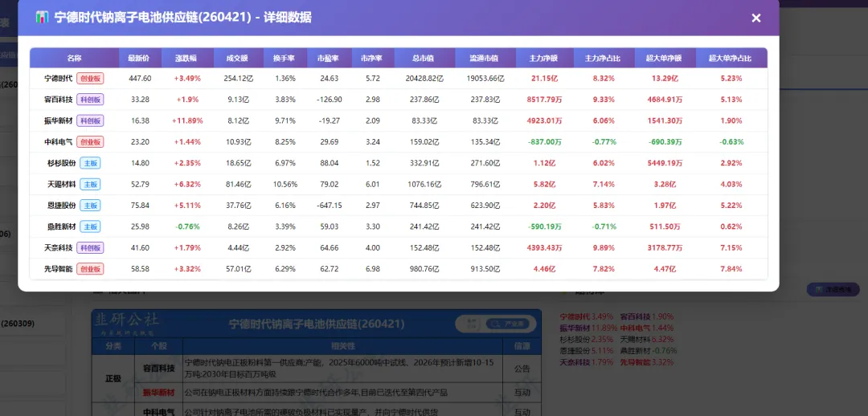Sort by the 超大单净占比 column header
Screen dimensions: 868x416
point(731,58)
